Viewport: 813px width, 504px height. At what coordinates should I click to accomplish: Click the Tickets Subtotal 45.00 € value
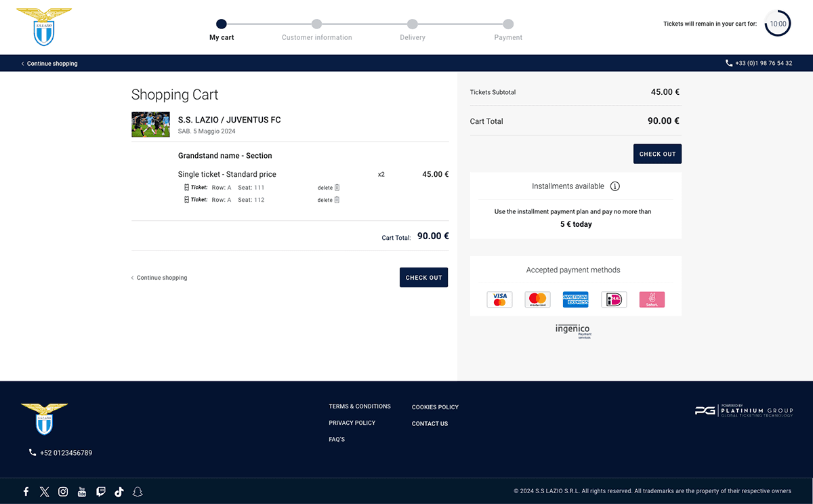click(x=665, y=92)
